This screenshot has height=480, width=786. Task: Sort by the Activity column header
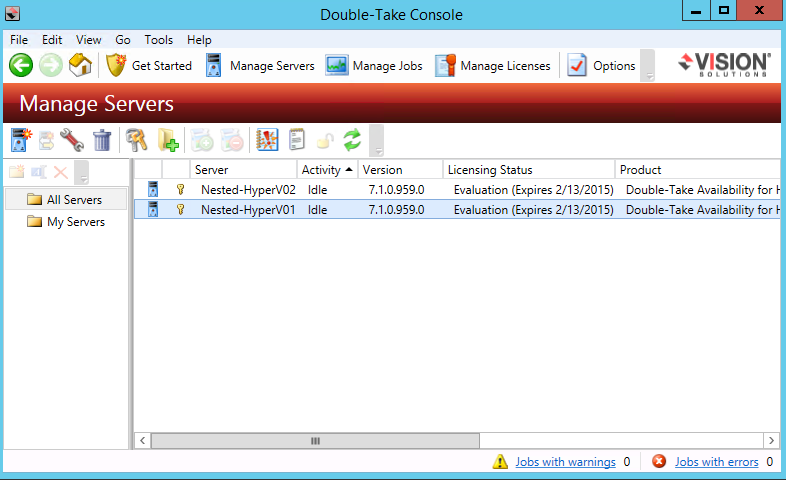tap(327, 170)
